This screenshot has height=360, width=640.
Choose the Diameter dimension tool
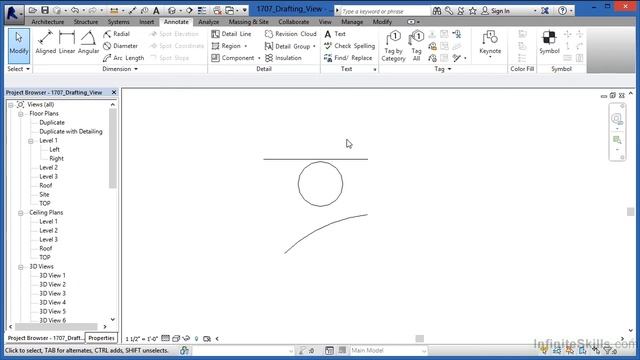coord(120,46)
